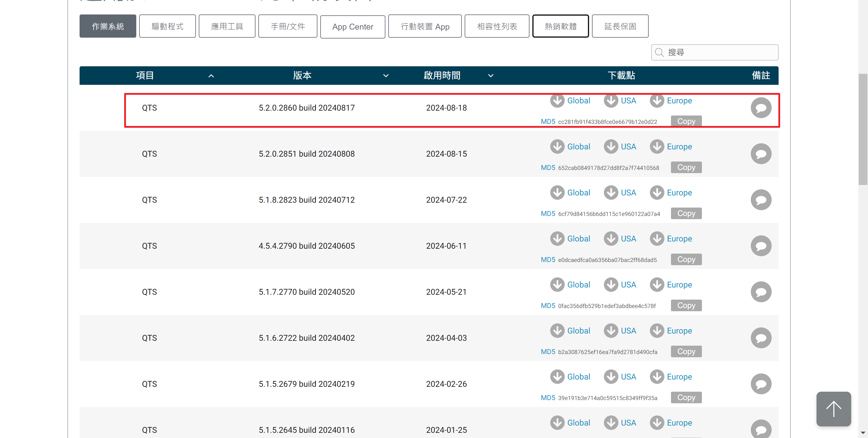Viewport: 868px width, 438px height.
Task: Sort by 版本 column chevron
Action: (386, 76)
